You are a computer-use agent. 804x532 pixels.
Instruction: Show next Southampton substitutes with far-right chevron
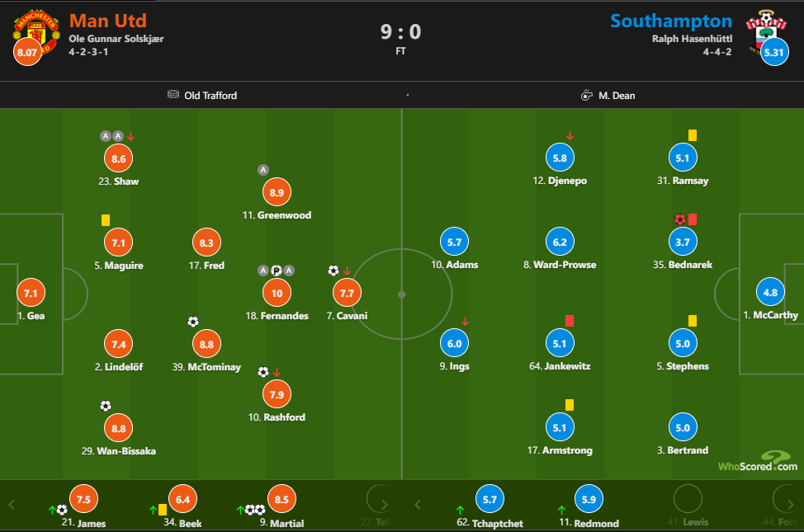pos(790,505)
